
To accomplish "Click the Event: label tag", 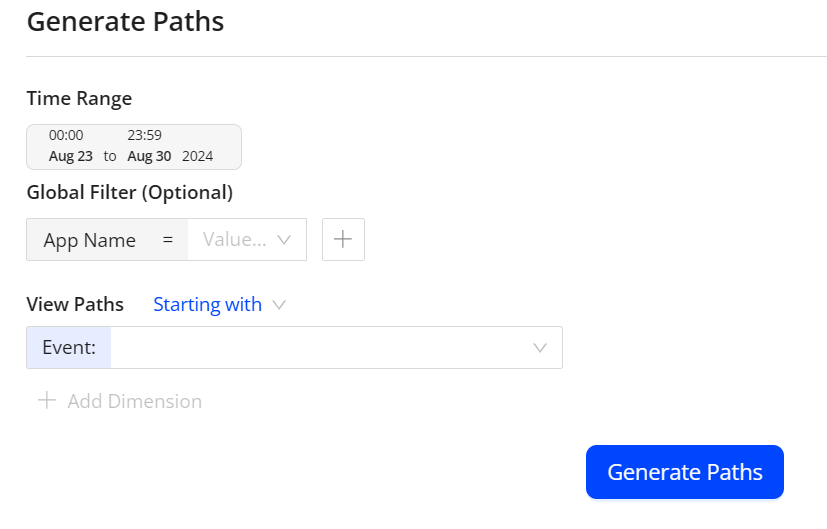I will point(69,348).
